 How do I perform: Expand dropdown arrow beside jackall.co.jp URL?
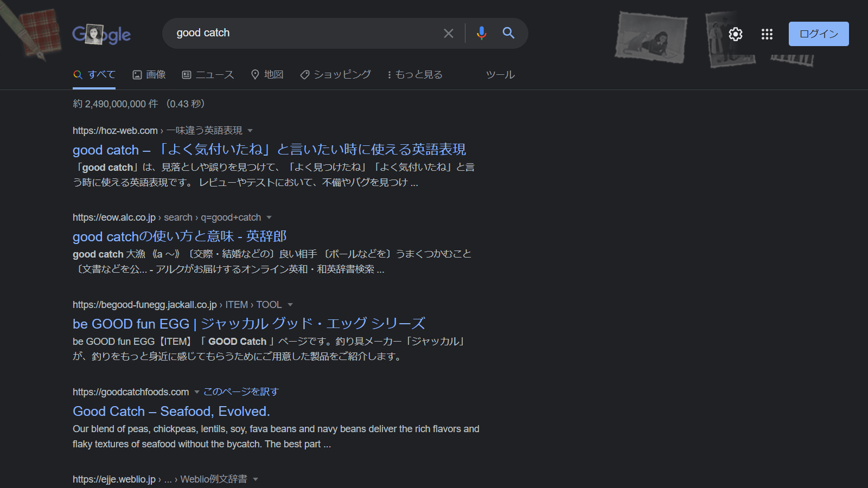coord(290,305)
